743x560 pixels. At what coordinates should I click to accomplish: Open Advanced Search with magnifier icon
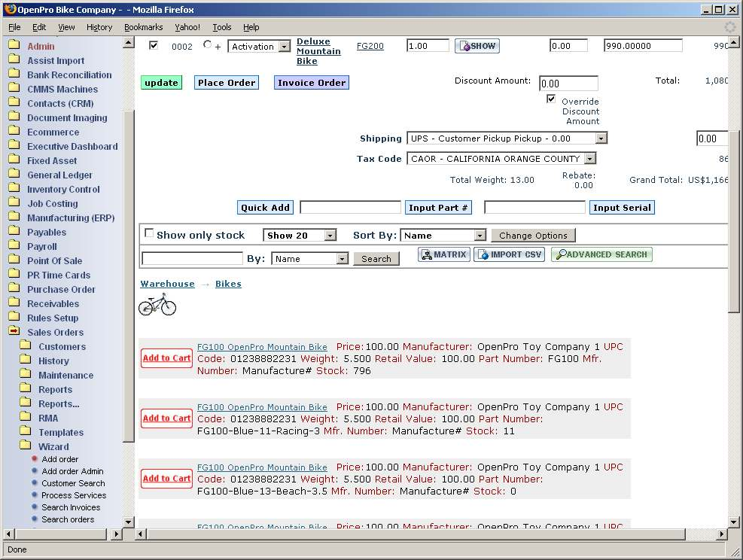coord(601,255)
